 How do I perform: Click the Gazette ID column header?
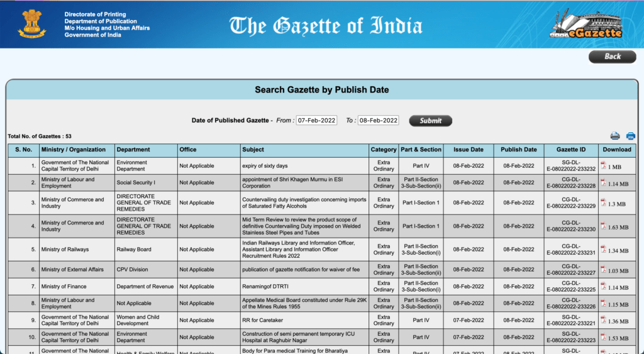tap(570, 150)
